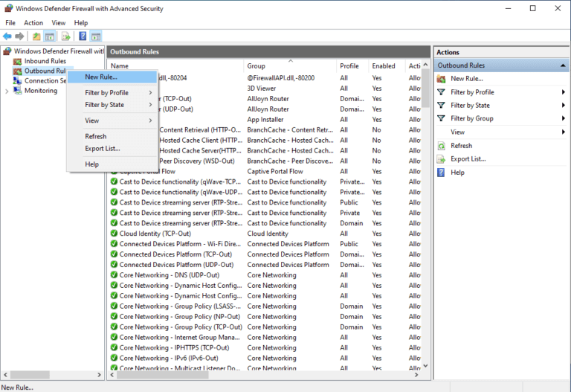Viewport: 571px width, 392px height.
Task: Click Export List... link in Actions pane
Action: [468, 159]
